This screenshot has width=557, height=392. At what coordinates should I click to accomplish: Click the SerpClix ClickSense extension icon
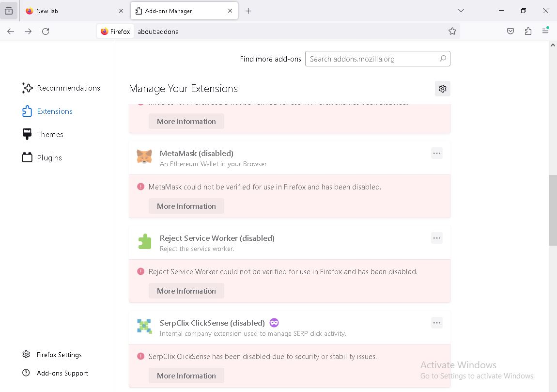[x=144, y=326]
